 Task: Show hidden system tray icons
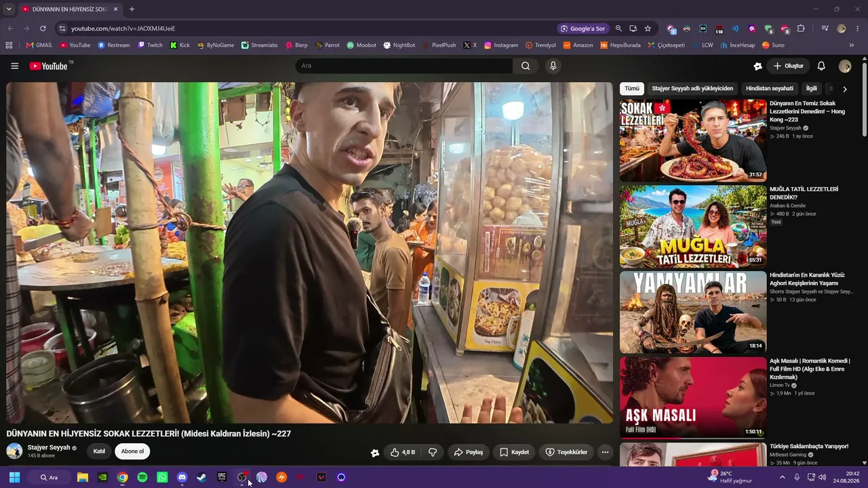[782, 477]
